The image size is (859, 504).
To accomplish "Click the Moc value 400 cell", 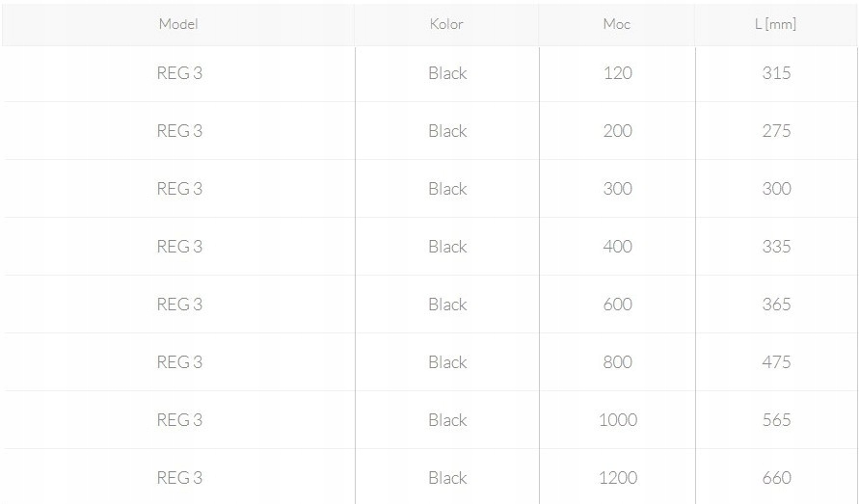I will [617, 247].
